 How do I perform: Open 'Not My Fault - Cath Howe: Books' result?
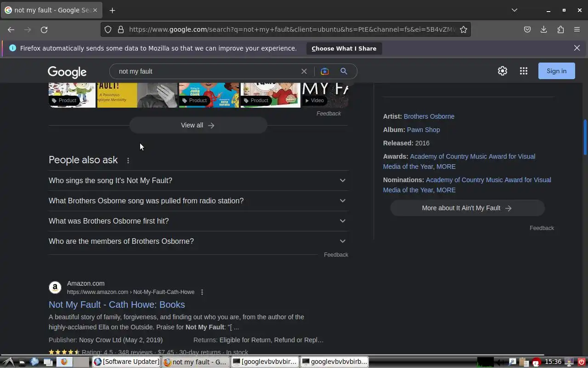click(x=117, y=305)
